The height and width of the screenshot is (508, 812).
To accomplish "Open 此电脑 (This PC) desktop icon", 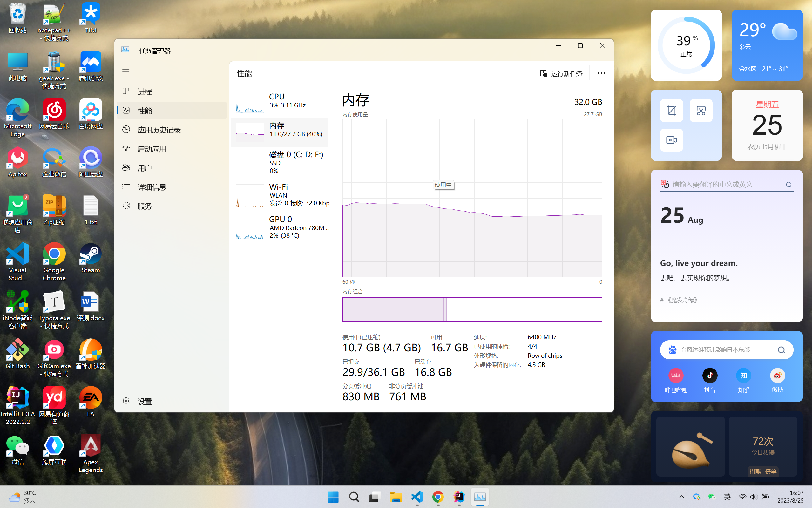I will [x=17, y=66].
